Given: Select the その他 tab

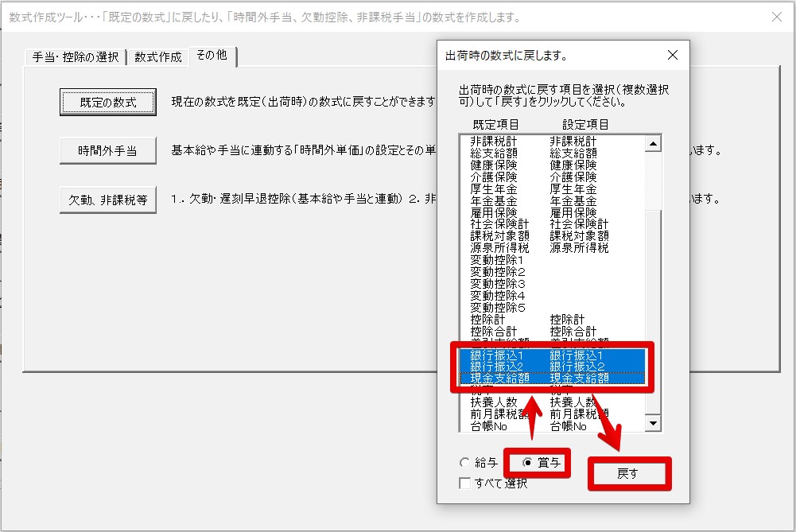Looking at the screenshot, I should click(211, 55).
